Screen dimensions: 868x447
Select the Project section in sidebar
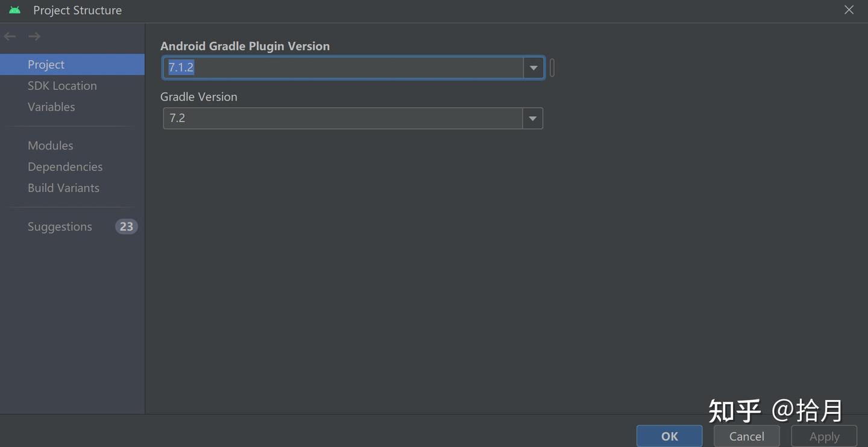(46, 64)
